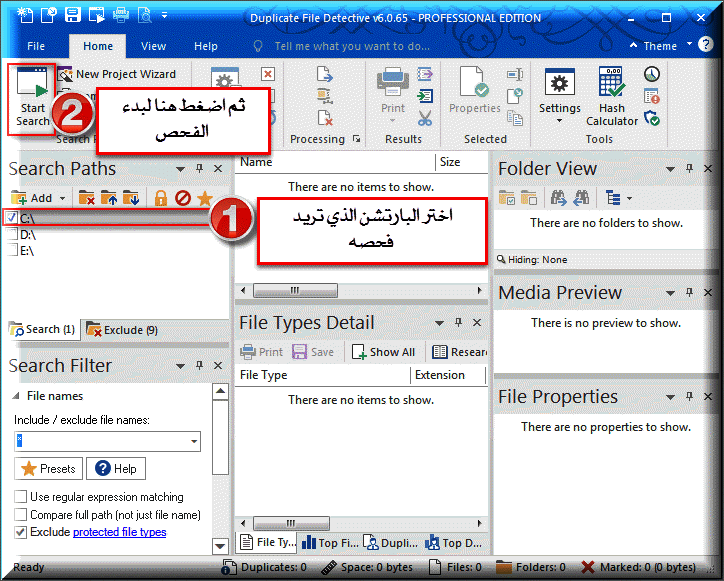This screenshot has height=581, width=724.
Task: Click Print in File Types Detail toolbar
Action: [x=261, y=352]
